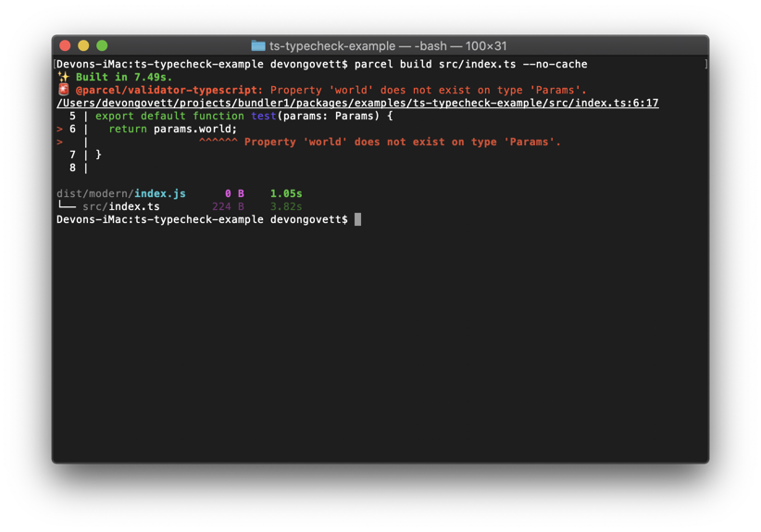Click 'parcel build src/index.ts --no-cache' command text
The image size is (761, 532).
(x=471, y=64)
